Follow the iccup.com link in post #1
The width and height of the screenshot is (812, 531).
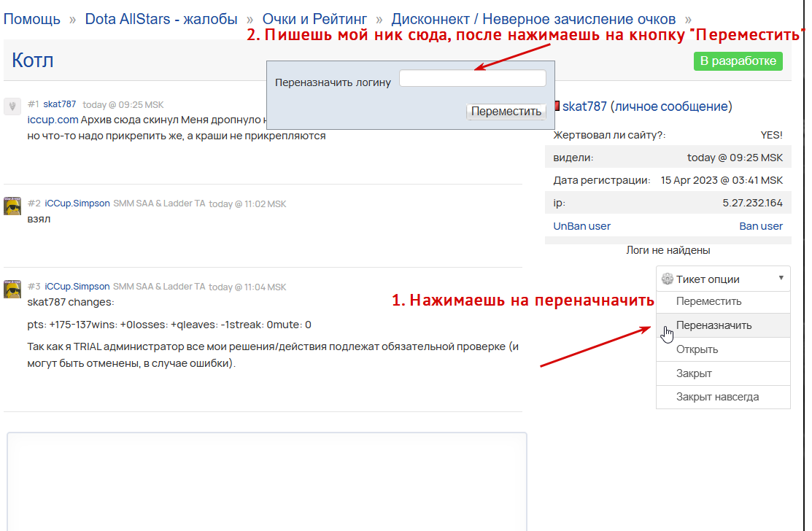pyautogui.click(x=53, y=120)
